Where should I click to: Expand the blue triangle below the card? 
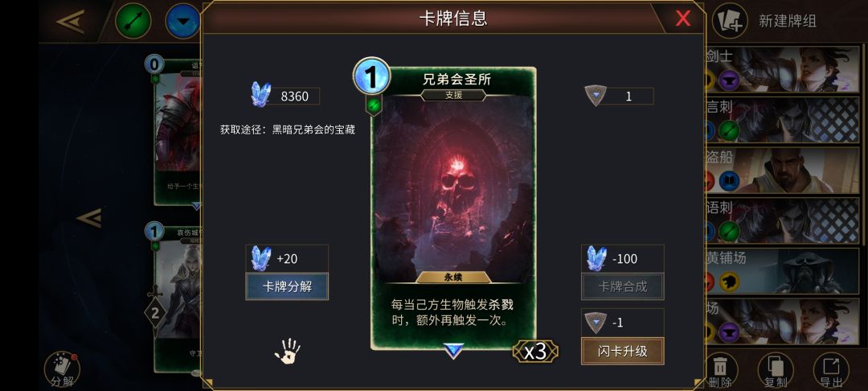(x=453, y=351)
